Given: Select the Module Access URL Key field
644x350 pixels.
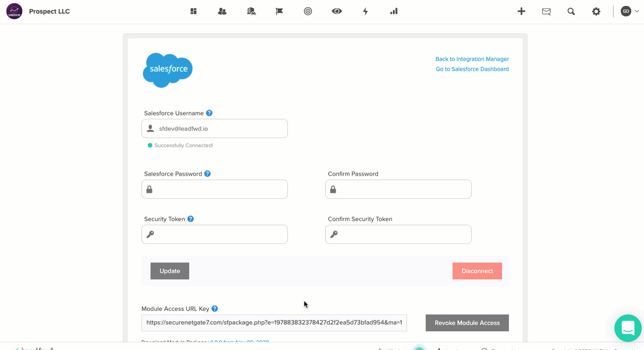Looking at the screenshot, I should 274,322.
